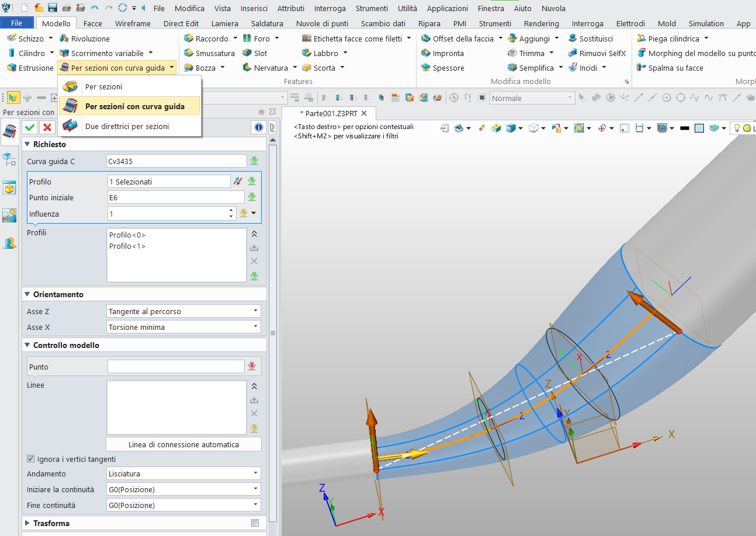Click the green checkmark OK button

(x=29, y=127)
